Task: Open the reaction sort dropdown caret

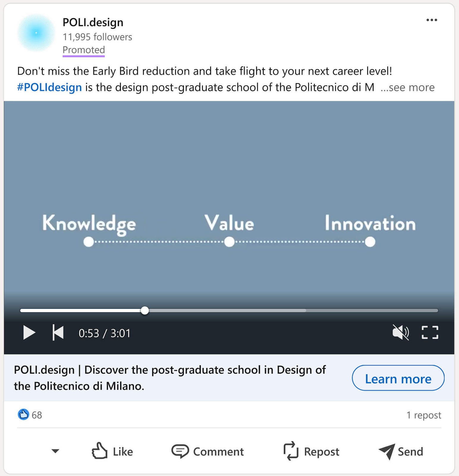Action: point(55,451)
